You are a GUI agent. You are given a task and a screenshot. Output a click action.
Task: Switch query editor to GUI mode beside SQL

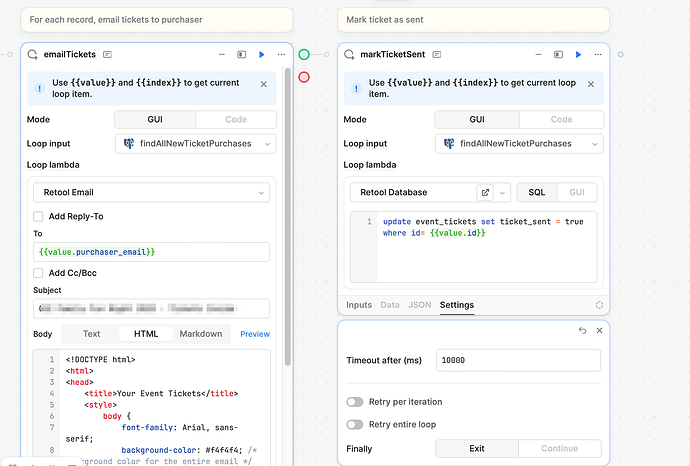coord(577,192)
